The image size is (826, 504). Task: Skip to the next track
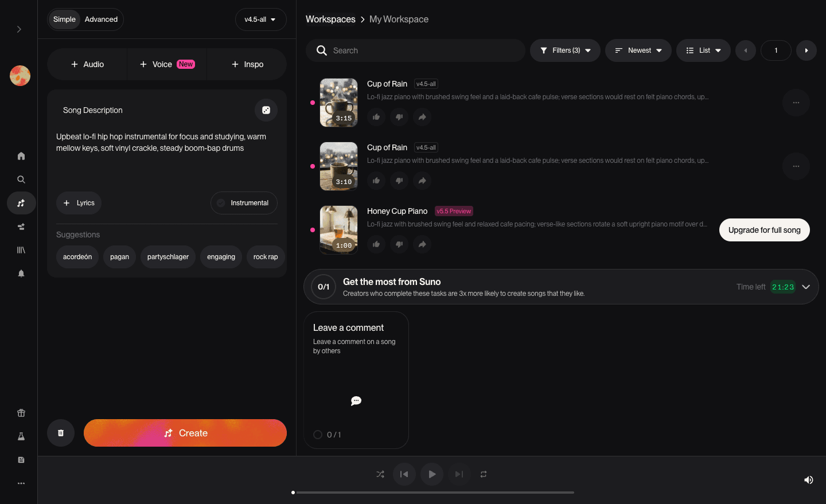(459, 474)
